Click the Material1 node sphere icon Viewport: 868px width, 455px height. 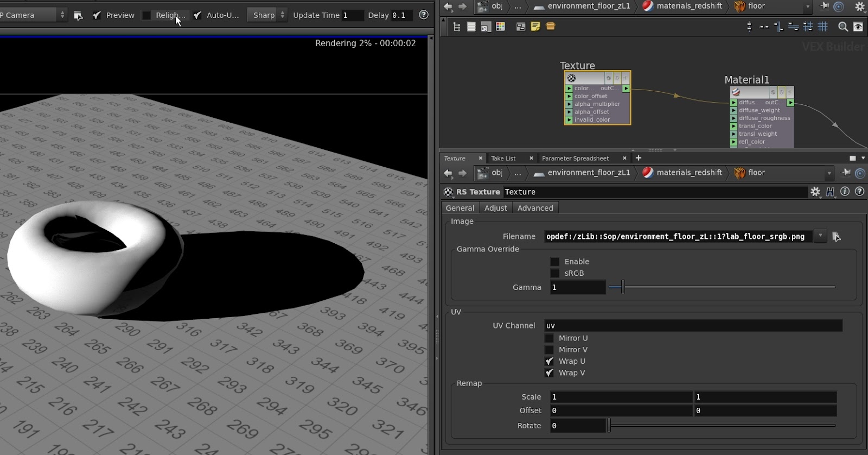736,92
